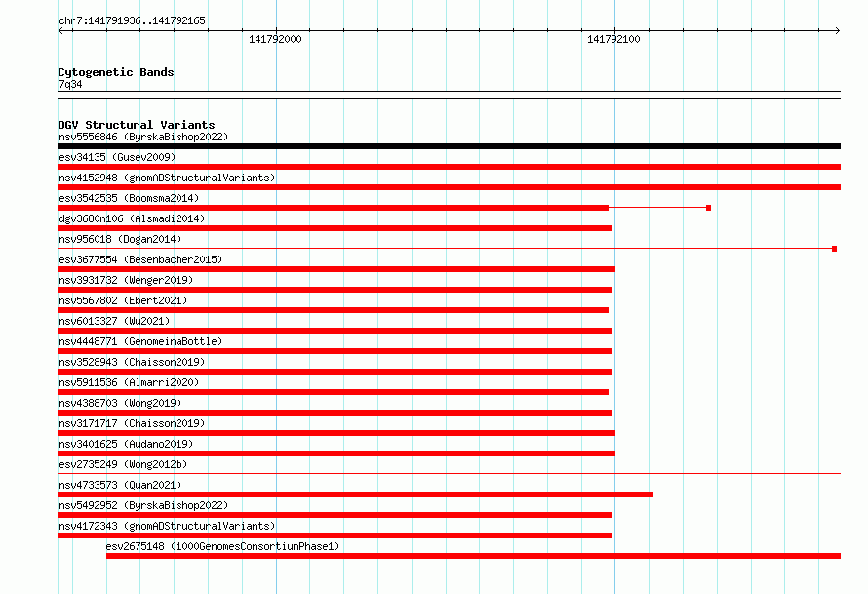Click the nsv5556846 (ByrskaBishop2022) variant label

click(143, 137)
